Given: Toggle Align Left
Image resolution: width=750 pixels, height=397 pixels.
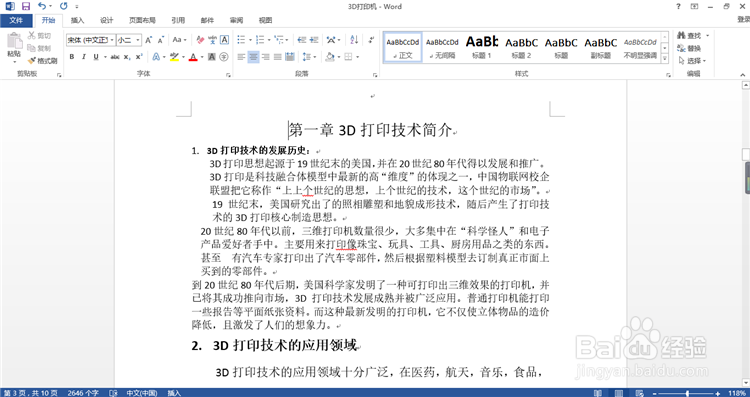Looking at the screenshot, I should coord(242,57).
